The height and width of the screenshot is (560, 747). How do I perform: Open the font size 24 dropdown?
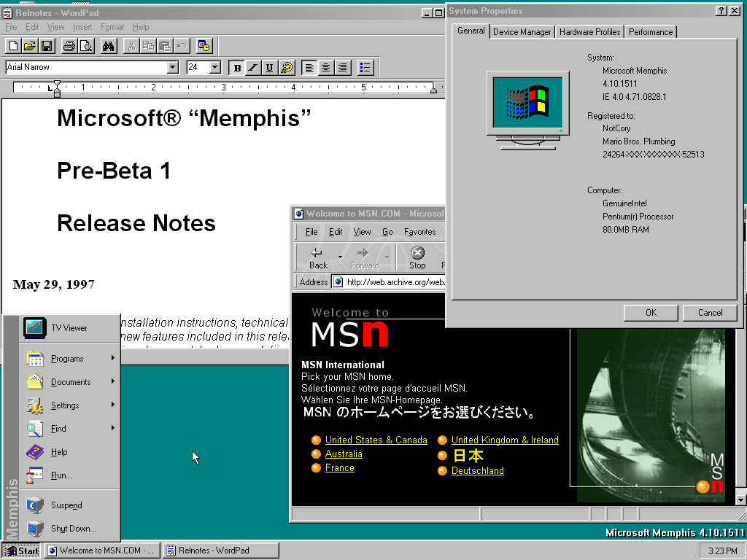(215, 67)
